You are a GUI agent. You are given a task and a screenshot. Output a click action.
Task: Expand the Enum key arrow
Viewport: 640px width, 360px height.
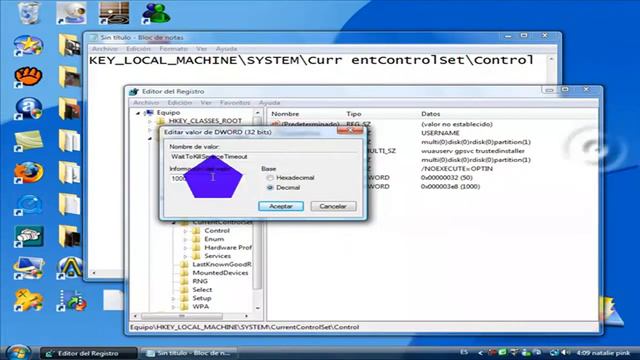tap(186, 240)
